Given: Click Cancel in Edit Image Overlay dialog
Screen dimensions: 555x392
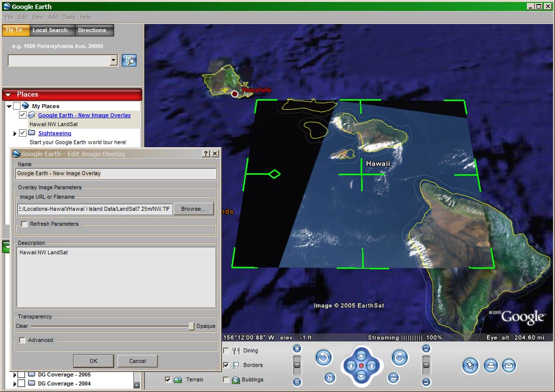Looking at the screenshot, I should (138, 361).
